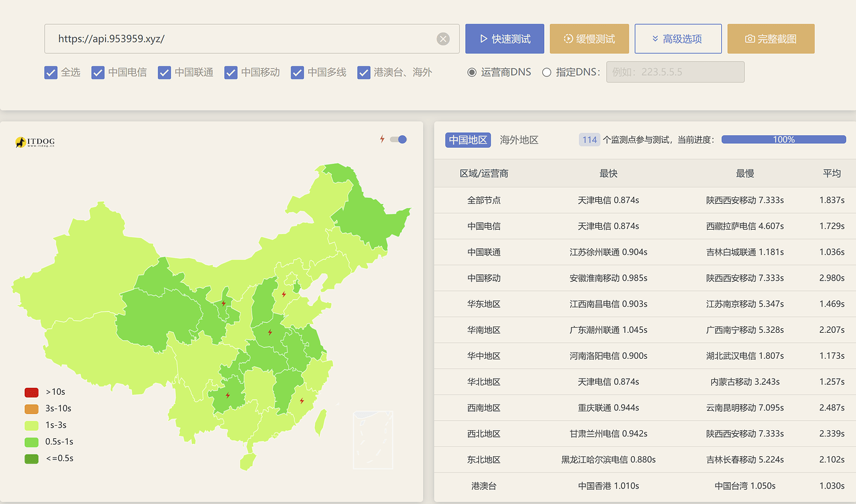Select the 全部节点 row label

click(484, 200)
